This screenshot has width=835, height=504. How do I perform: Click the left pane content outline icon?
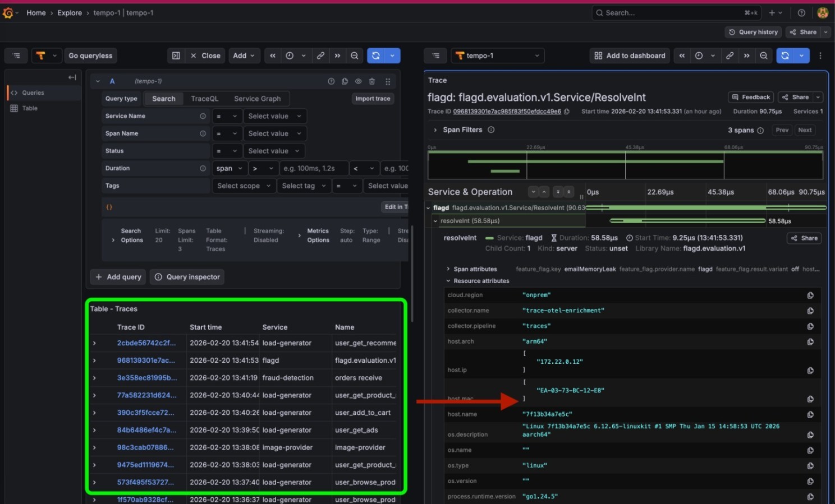pyautogui.click(x=16, y=56)
